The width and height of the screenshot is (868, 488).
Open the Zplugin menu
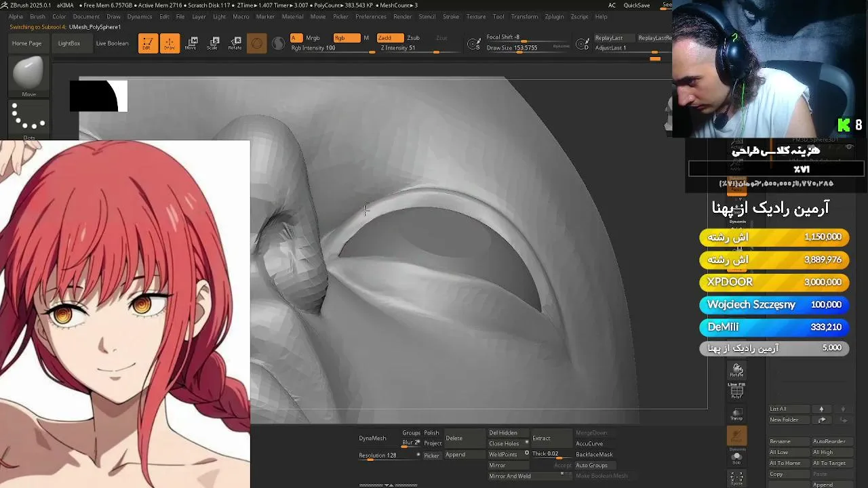tap(554, 16)
